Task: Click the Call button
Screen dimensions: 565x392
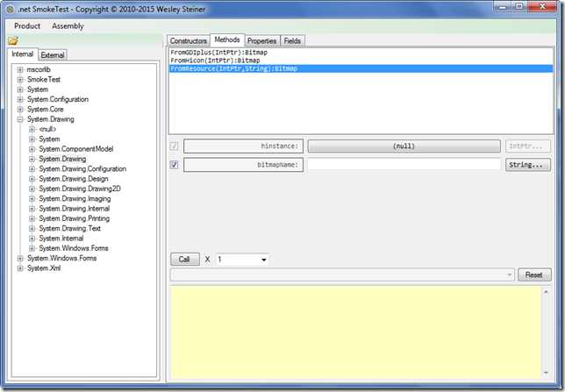Action: 185,260
